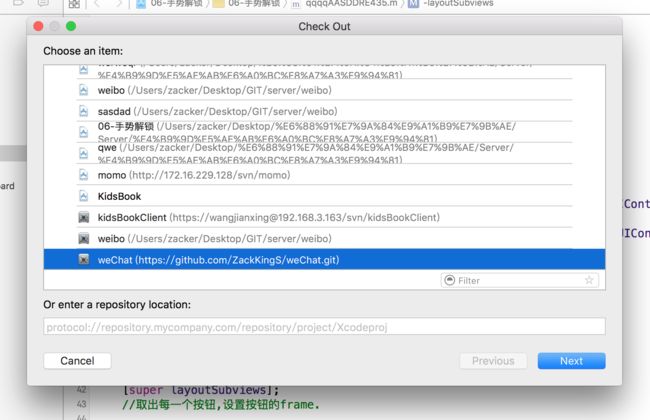The image size is (650, 420).
Task: Select kidsBookClient svn repository row
Action: coord(324,217)
